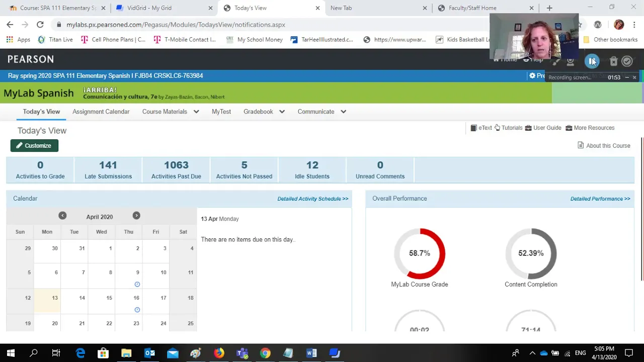Open Chrome menu three dots
This screenshot has width=644, height=362.
click(634, 25)
